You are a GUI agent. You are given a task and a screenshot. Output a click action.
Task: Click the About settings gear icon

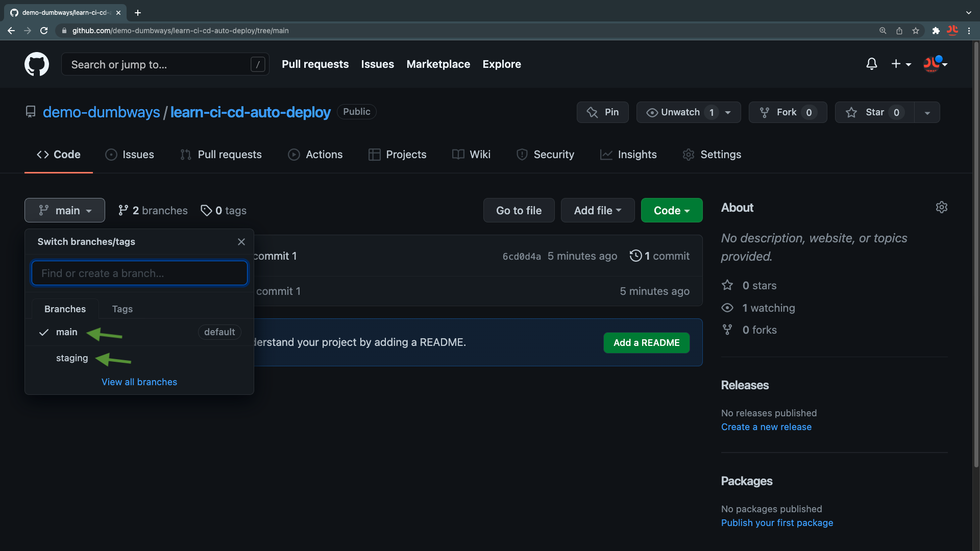[x=941, y=207]
